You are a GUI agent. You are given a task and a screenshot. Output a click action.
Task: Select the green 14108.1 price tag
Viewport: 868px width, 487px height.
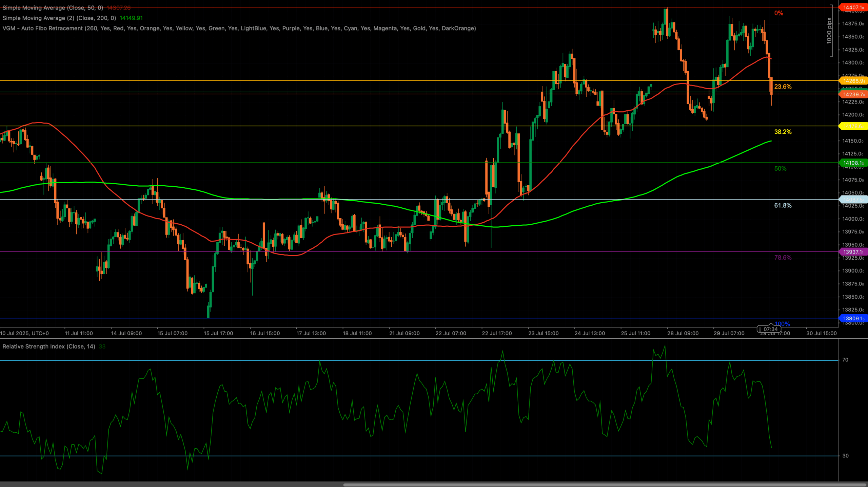(853, 163)
